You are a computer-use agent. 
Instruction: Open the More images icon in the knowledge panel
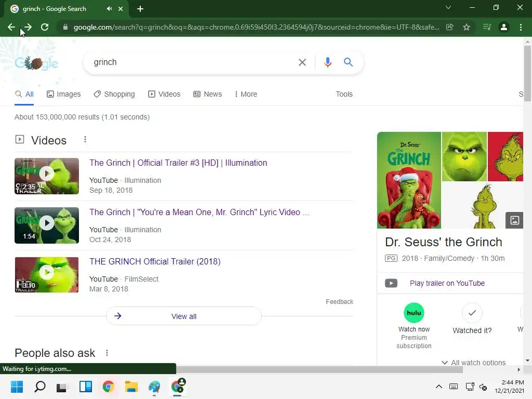coord(514,220)
